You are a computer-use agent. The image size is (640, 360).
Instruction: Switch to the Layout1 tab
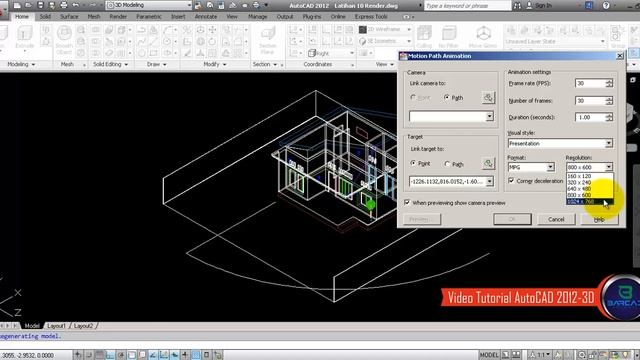(x=56, y=326)
